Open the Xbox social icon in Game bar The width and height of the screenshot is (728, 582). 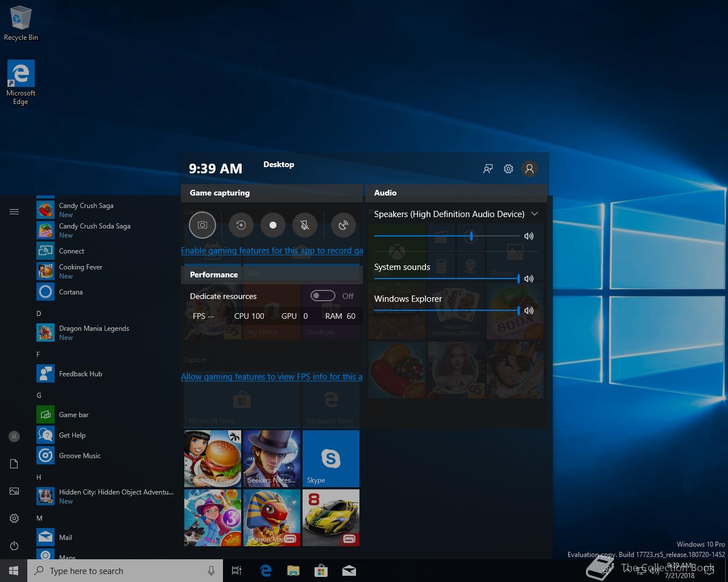(x=488, y=169)
